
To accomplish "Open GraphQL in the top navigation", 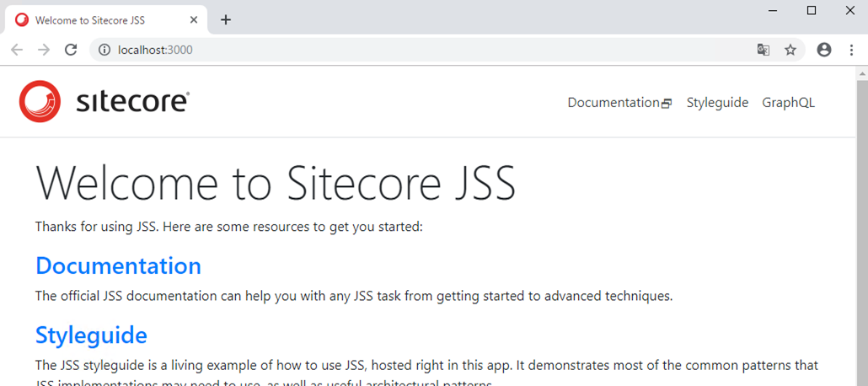I will click(x=788, y=103).
